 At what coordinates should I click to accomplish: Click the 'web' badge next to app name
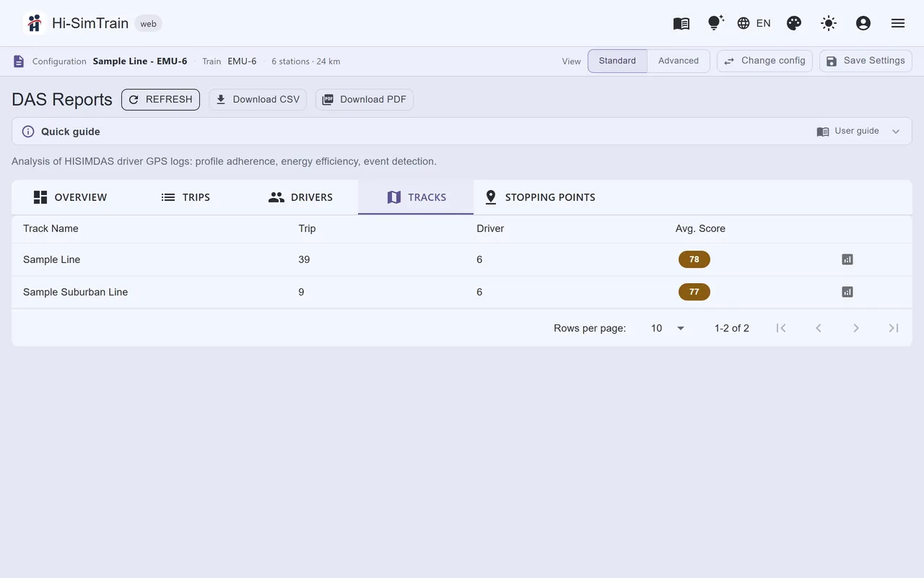(148, 24)
